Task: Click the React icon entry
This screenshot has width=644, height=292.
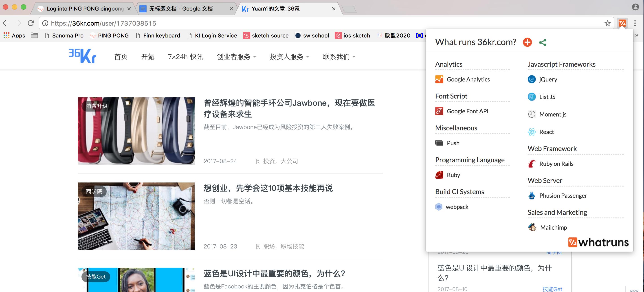Action: coord(532,132)
